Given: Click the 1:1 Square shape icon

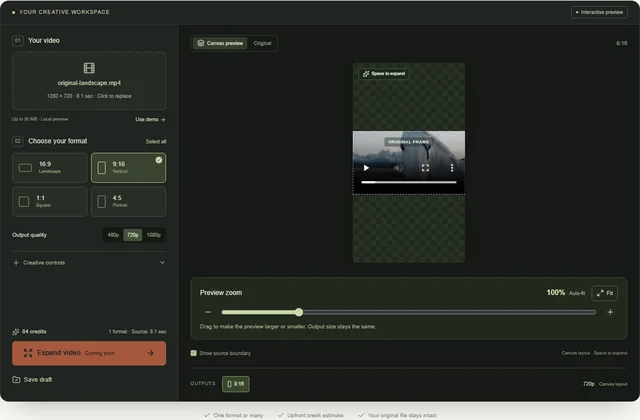Looking at the screenshot, I should tap(24, 202).
